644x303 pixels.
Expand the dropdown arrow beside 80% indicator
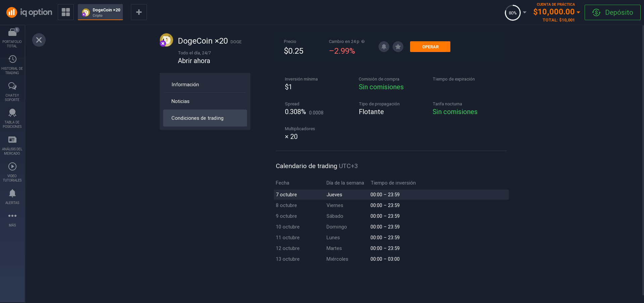(525, 12)
